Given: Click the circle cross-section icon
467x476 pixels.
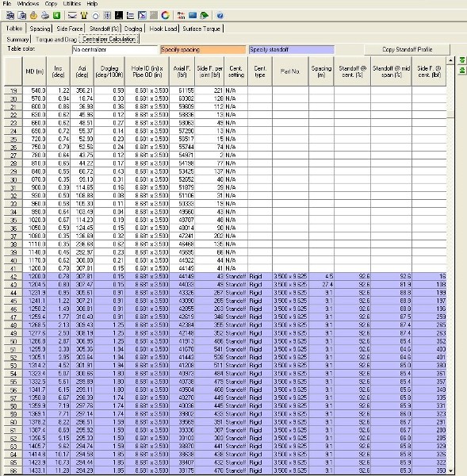Looking at the screenshot, I should tap(96, 16).
